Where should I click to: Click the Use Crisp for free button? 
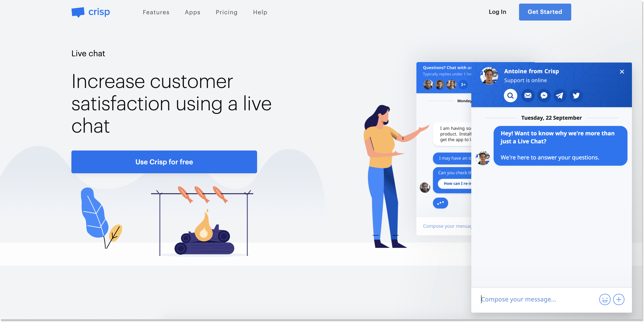(x=164, y=162)
